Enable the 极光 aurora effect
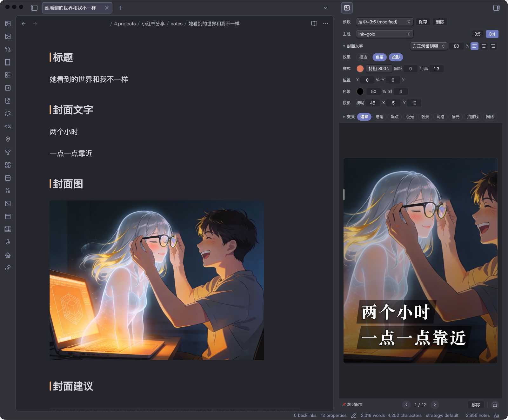The height and width of the screenshot is (420, 508). (410, 117)
